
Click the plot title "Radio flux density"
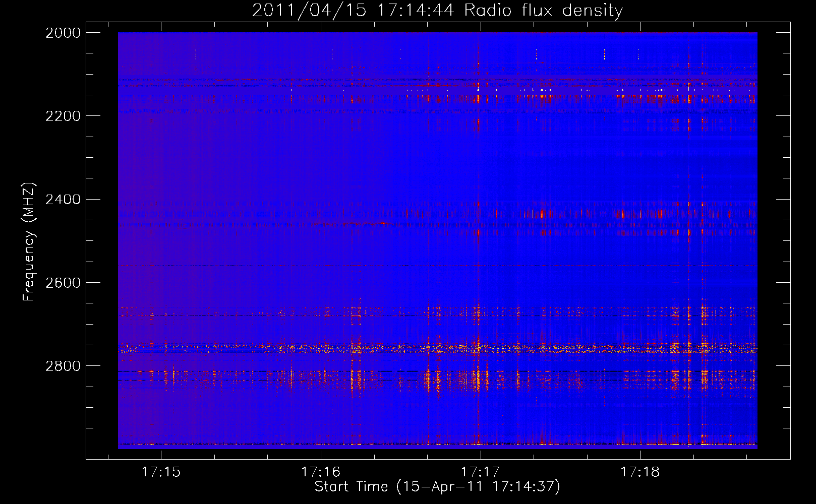click(x=544, y=11)
